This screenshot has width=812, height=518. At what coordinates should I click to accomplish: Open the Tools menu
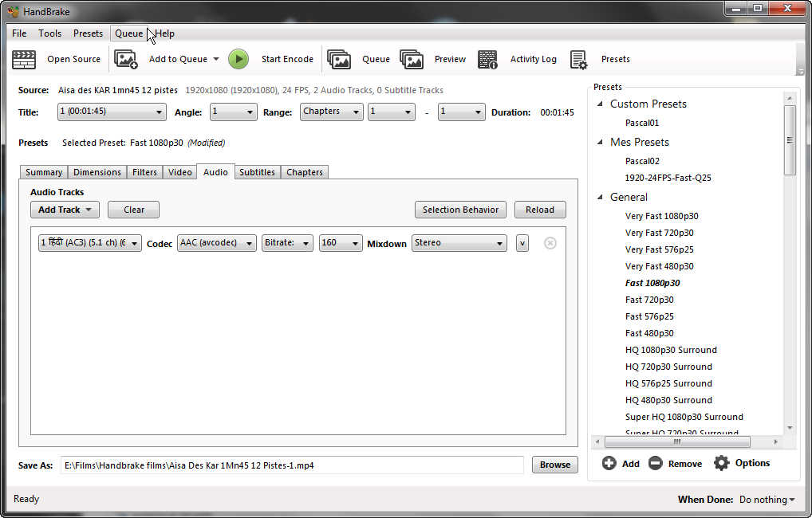(49, 33)
